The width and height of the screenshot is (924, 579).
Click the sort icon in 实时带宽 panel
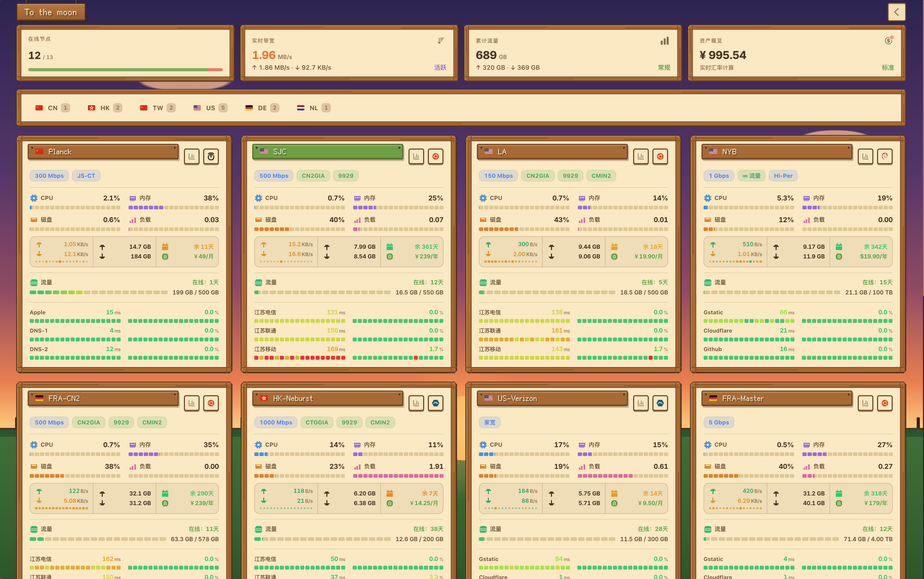pyautogui.click(x=441, y=40)
